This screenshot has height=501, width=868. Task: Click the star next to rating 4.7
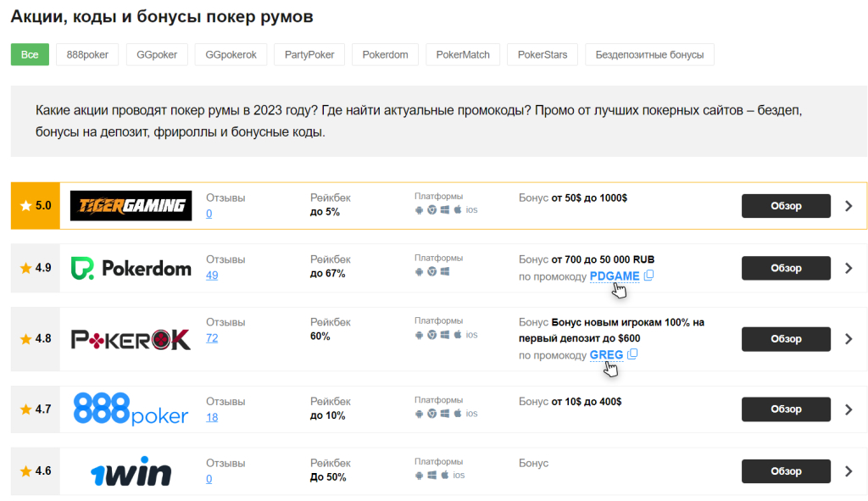click(25, 409)
